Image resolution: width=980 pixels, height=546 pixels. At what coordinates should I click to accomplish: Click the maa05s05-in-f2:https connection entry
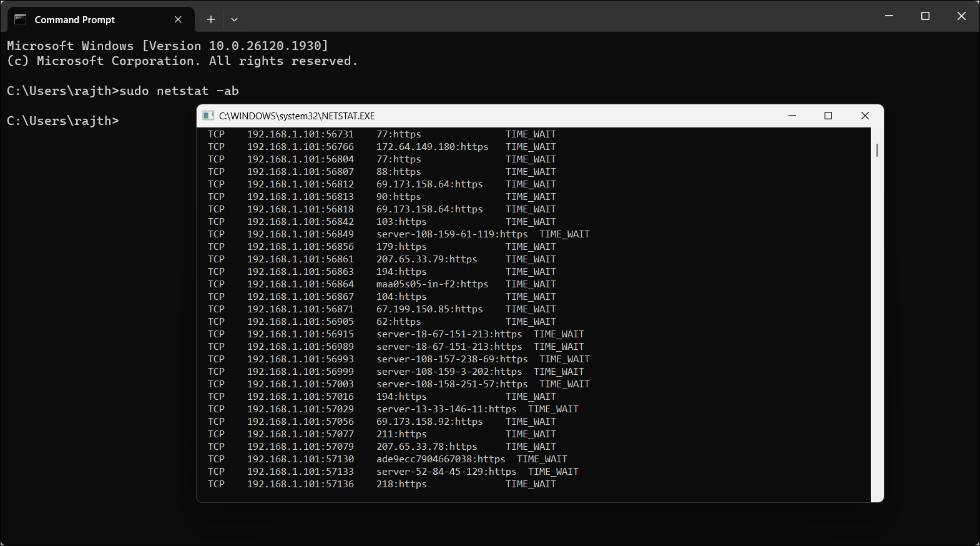(x=432, y=284)
